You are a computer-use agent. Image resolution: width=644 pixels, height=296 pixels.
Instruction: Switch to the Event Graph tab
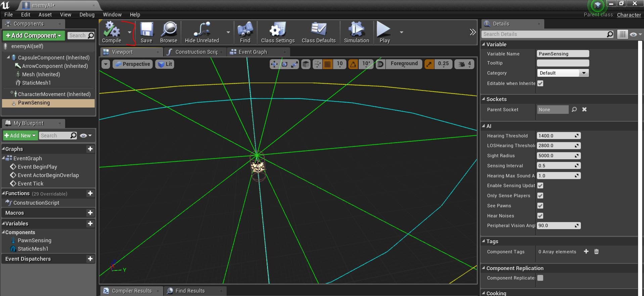[x=252, y=52]
